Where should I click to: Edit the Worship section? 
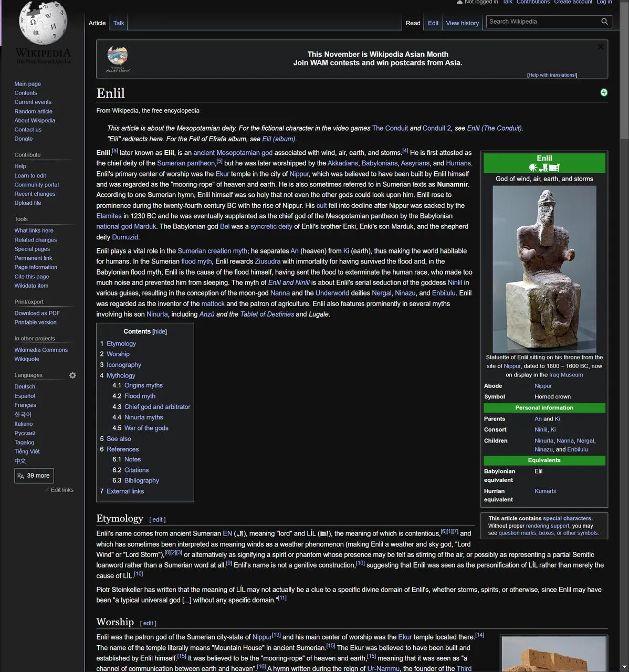click(x=149, y=623)
